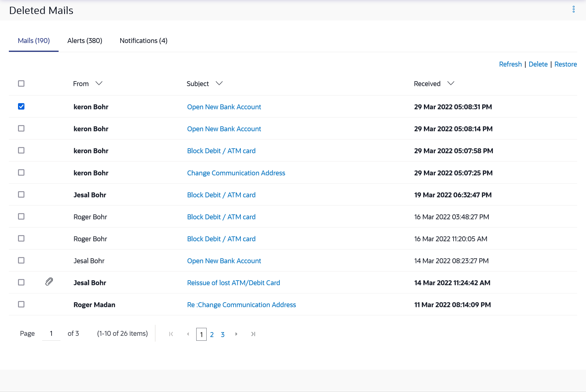Uncheck the first keron Bohr mail
Screen dimensions: 586x392
21,106
